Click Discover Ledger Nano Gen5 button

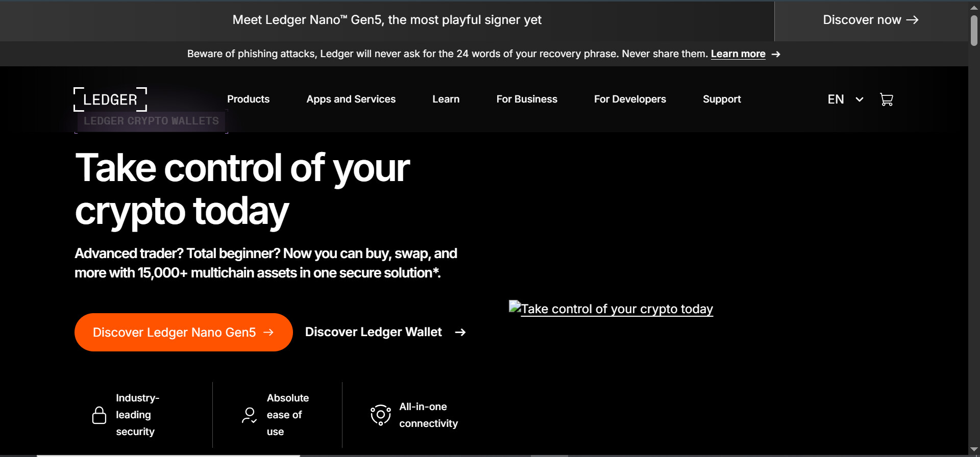[184, 333]
